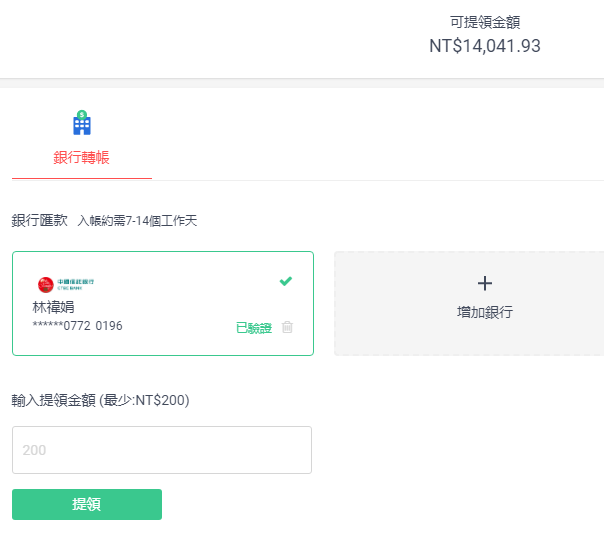The height and width of the screenshot is (533, 604).
Task: Click the 增加銀行 label
Action: [485, 312]
